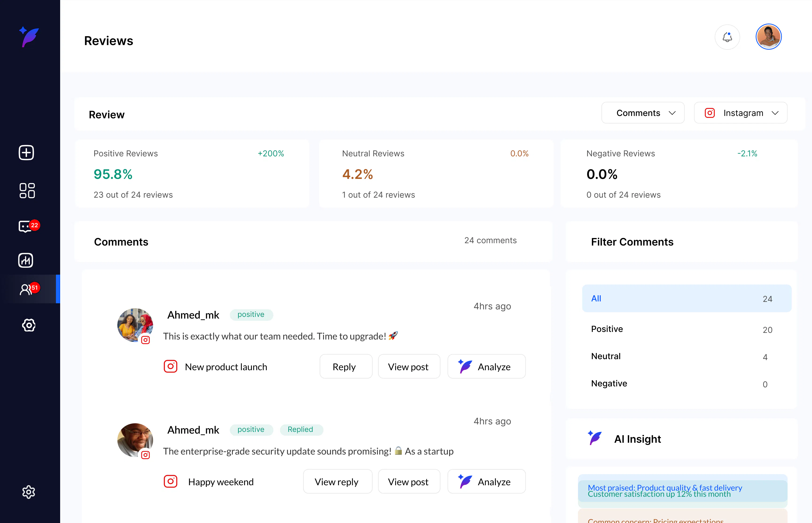Click the 4.2% neutral reviews value

coord(358,175)
